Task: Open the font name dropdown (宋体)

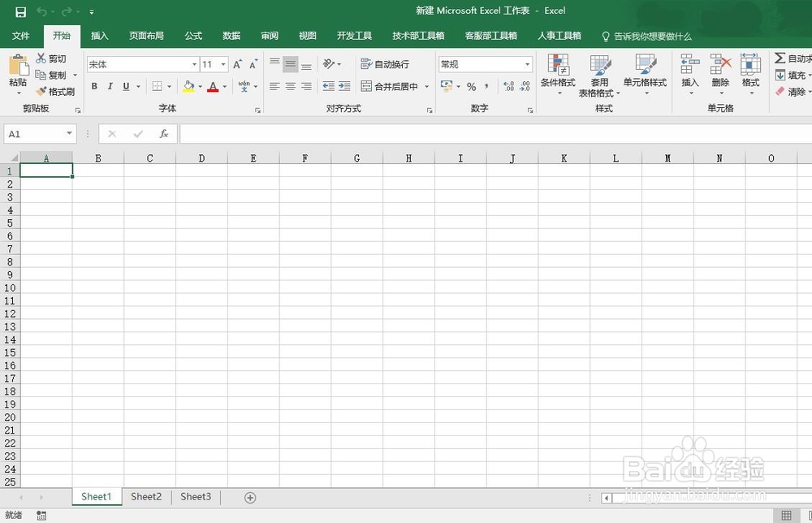Action: (194, 64)
